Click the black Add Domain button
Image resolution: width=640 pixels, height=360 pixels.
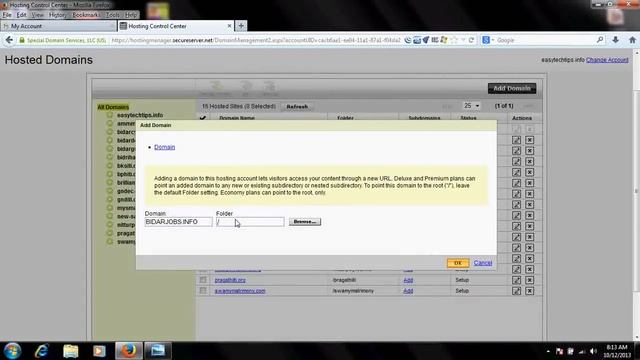tap(512, 88)
